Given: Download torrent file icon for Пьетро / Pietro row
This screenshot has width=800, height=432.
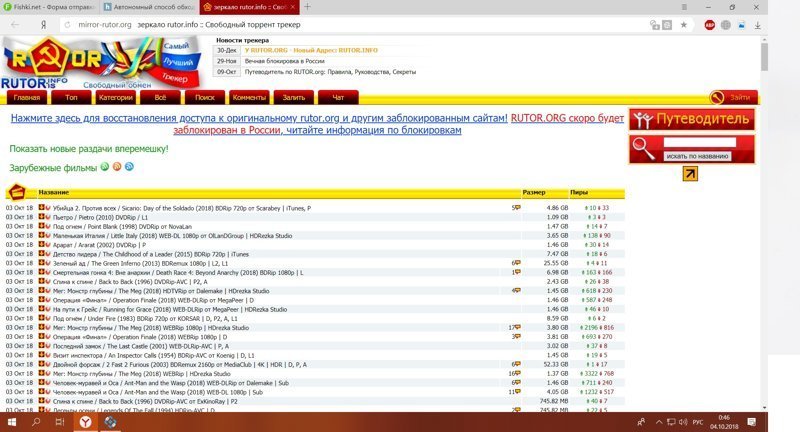Looking at the screenshot, I should pos(41,217).
